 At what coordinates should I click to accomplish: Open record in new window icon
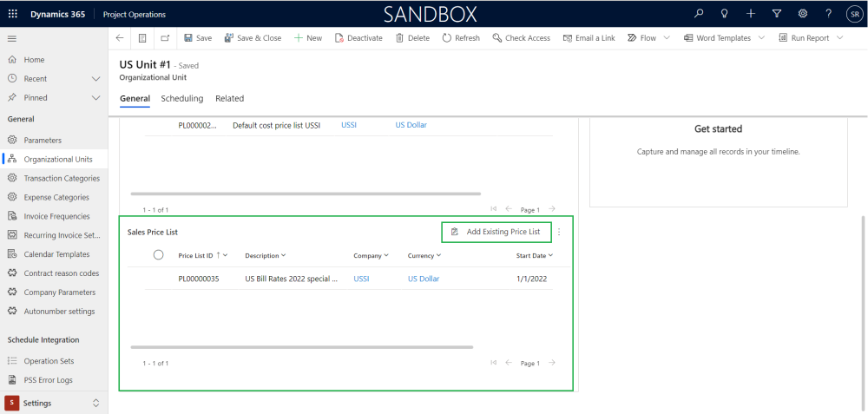click(165, 38)
